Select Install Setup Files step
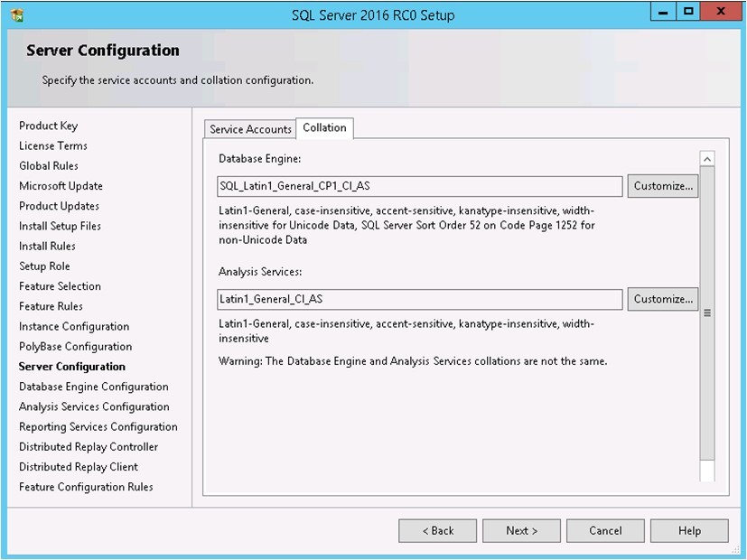747x560 pixels. click(x=60, y=226)
